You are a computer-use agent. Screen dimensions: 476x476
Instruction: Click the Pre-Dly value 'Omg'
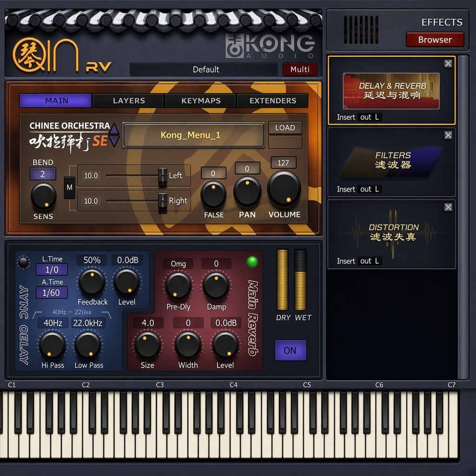[x=178, y=264]
